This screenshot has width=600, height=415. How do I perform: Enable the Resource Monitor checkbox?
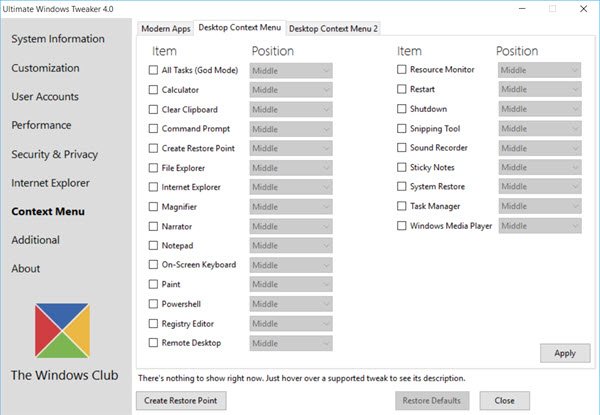pos(401,69)
